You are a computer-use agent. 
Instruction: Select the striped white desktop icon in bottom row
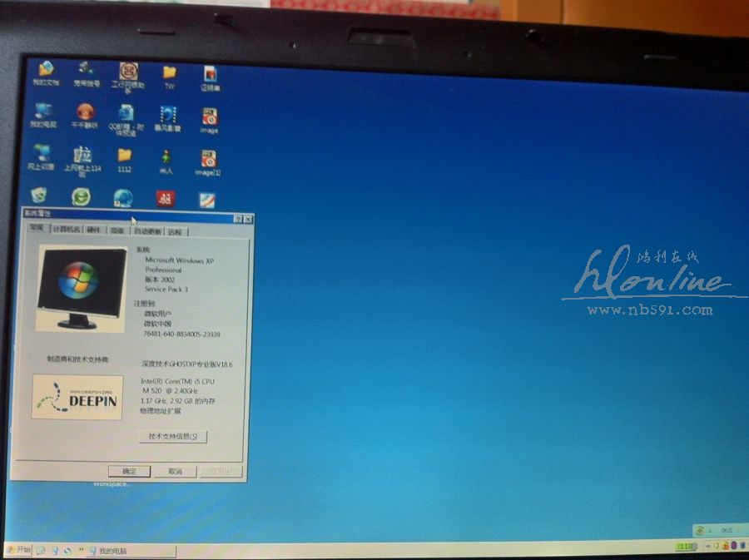(x=207, y=200)
